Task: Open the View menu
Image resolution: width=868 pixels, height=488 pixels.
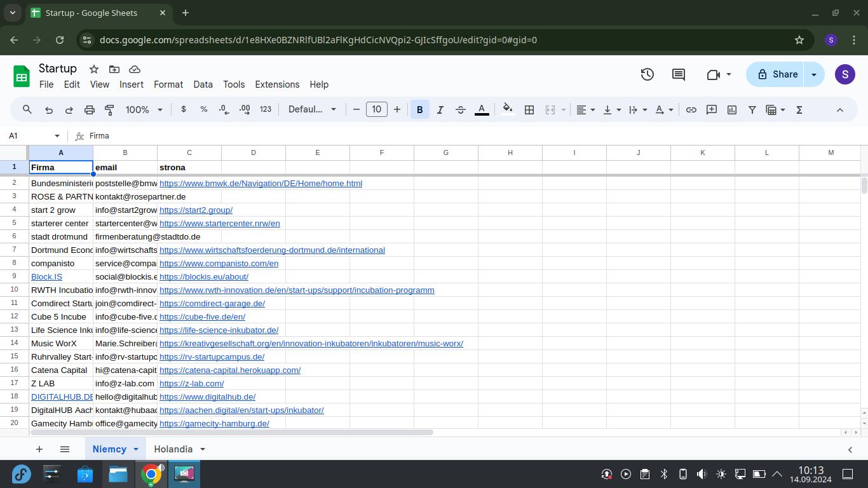Action: click(100, 85)
